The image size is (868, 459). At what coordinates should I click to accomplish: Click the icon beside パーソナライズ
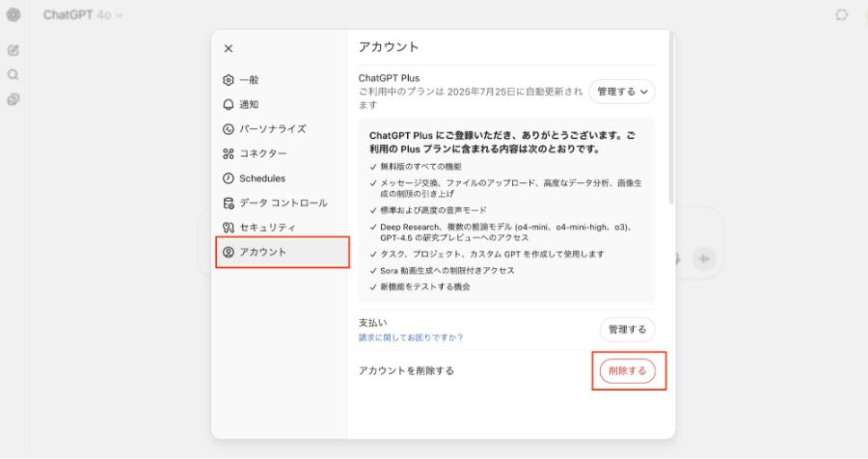[228, 129]
